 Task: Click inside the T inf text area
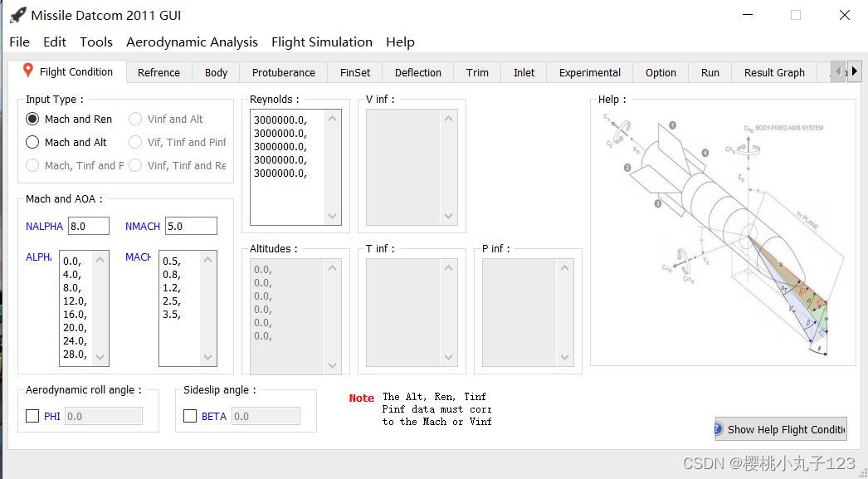[412, 313]
